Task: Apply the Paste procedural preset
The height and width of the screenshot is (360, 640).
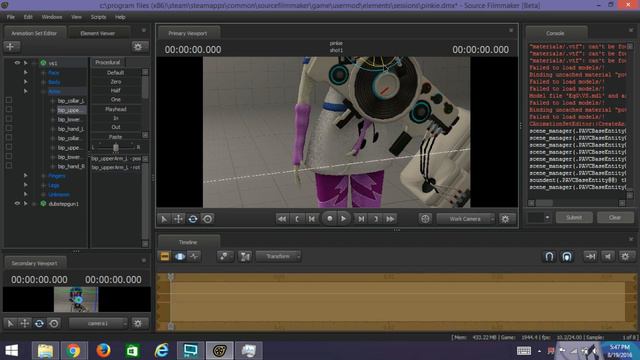Action: pyautogui.click(x=116, y=137)
